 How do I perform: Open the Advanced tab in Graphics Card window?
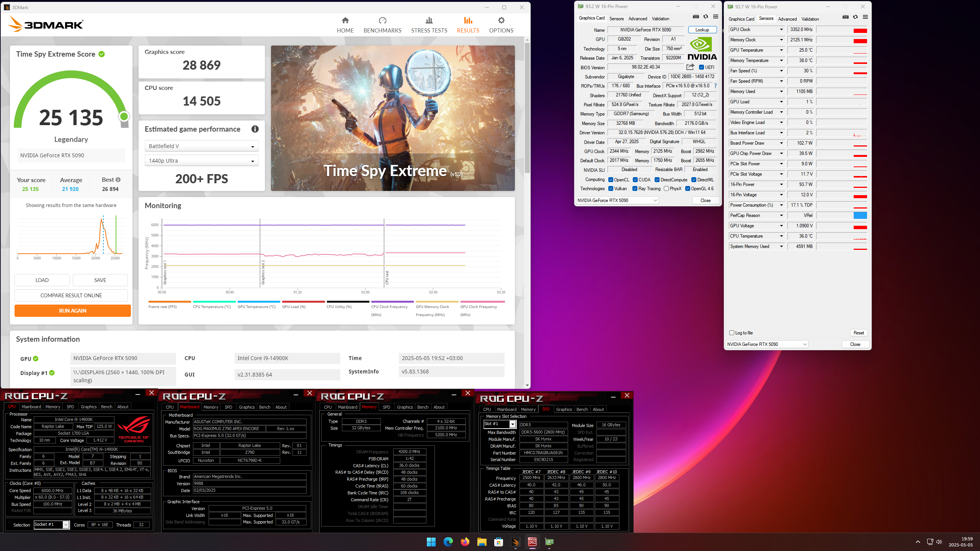(x=638, y=18)
